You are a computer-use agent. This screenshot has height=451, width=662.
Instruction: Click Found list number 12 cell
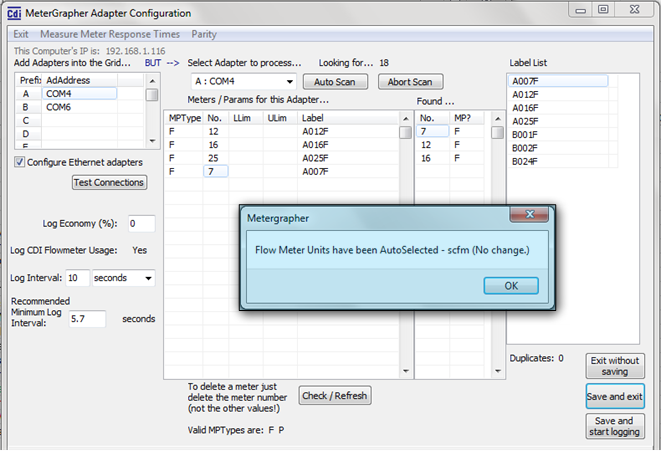(x=433, y=145)
